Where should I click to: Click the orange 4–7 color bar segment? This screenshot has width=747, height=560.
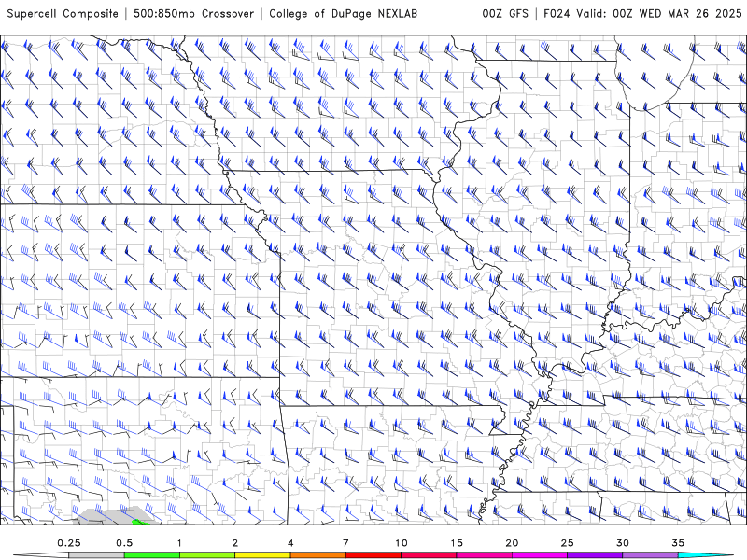pos(317,555)
